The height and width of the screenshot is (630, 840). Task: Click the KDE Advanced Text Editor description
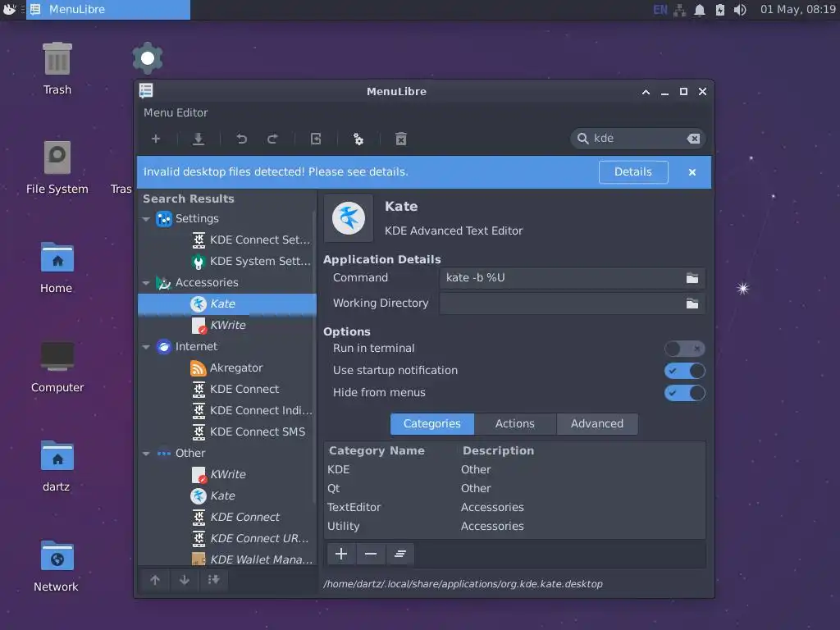pyautogui.click(x=453, y=231)
